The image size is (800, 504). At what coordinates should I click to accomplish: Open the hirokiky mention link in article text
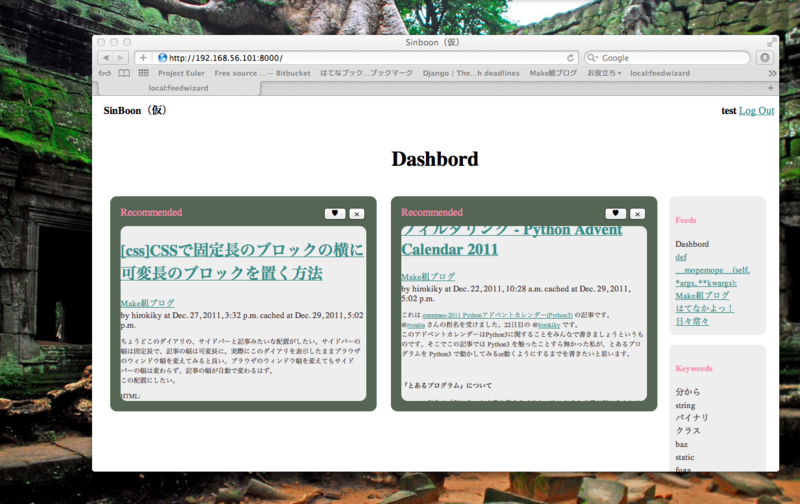pos(549,325)
